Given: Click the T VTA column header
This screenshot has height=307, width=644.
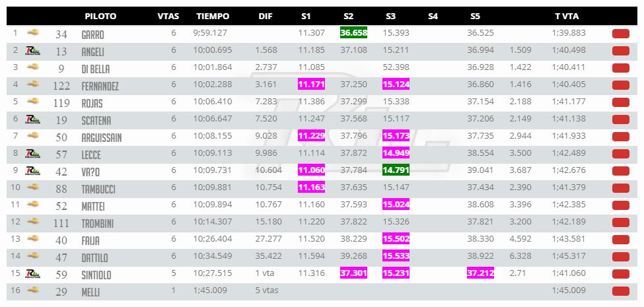Looking at the screenshot, I should pos(567,17).
